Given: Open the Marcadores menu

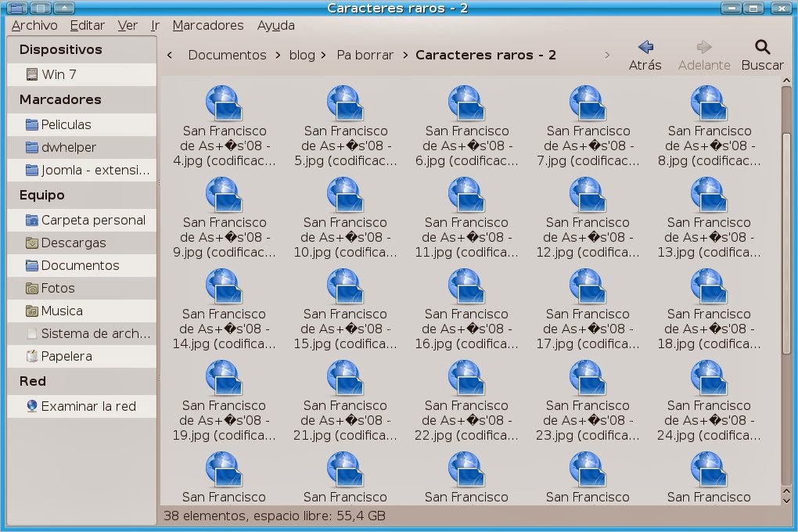Looking at the screenshot, I should click(x=207, y=26).
